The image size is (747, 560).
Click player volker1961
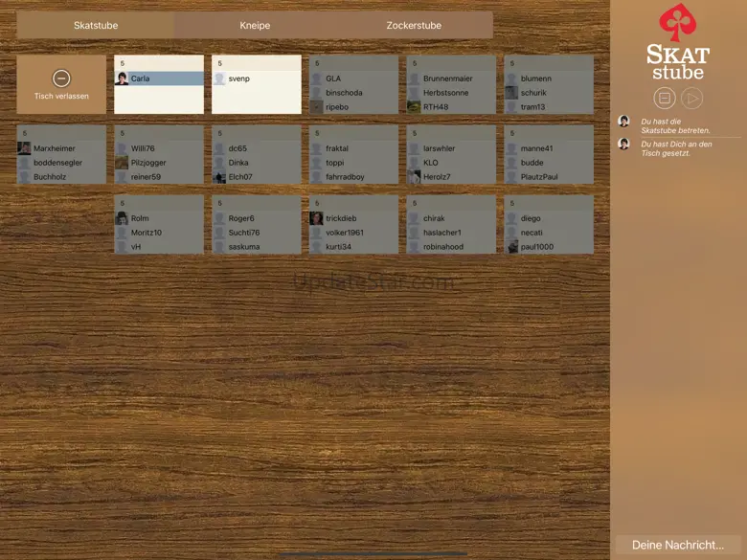(354, 233)
